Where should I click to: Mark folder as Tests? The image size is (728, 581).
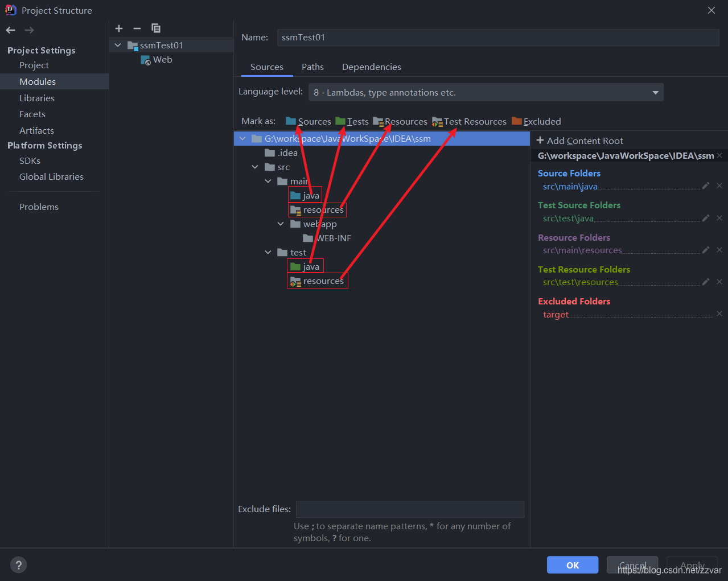point(352,121)
